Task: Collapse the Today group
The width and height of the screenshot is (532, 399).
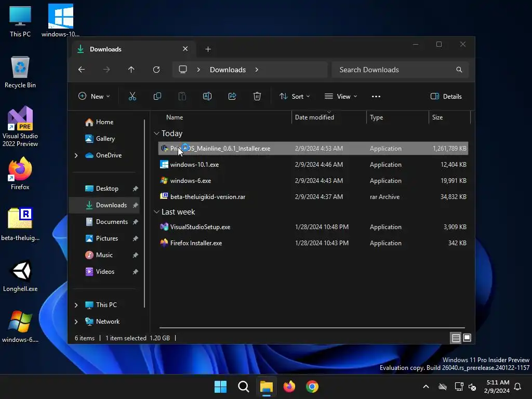Action: pos(156,134)
